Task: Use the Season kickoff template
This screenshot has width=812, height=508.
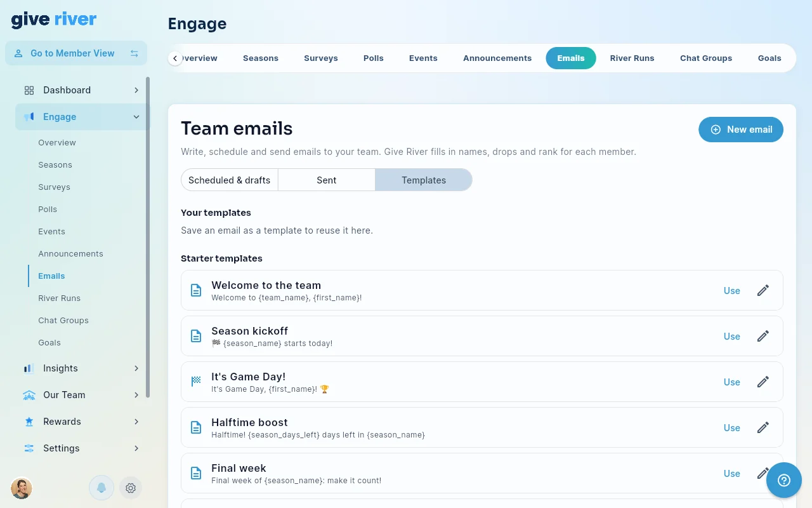Action: (x=732, y=337)
